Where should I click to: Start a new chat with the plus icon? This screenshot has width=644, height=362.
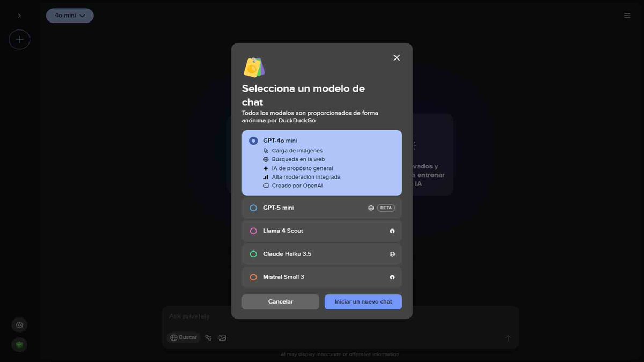(x=19, y=39)
